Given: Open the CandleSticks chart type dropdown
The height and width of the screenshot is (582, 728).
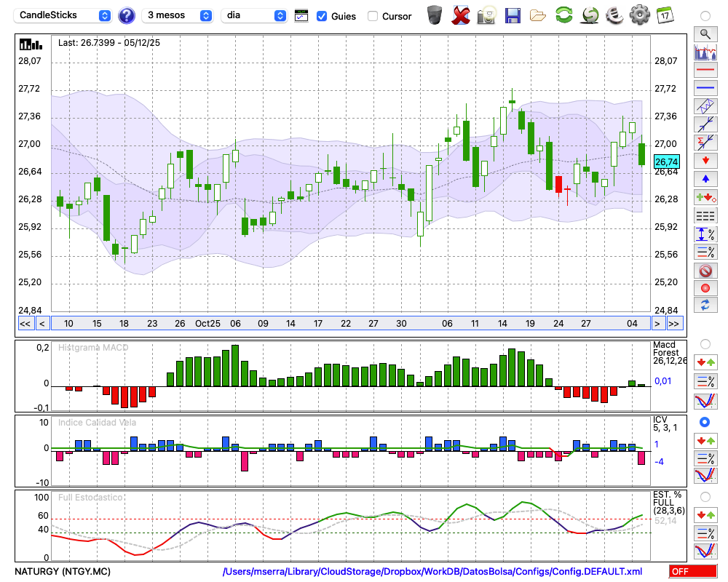Looking at the screenshot, I should point(64,15).
